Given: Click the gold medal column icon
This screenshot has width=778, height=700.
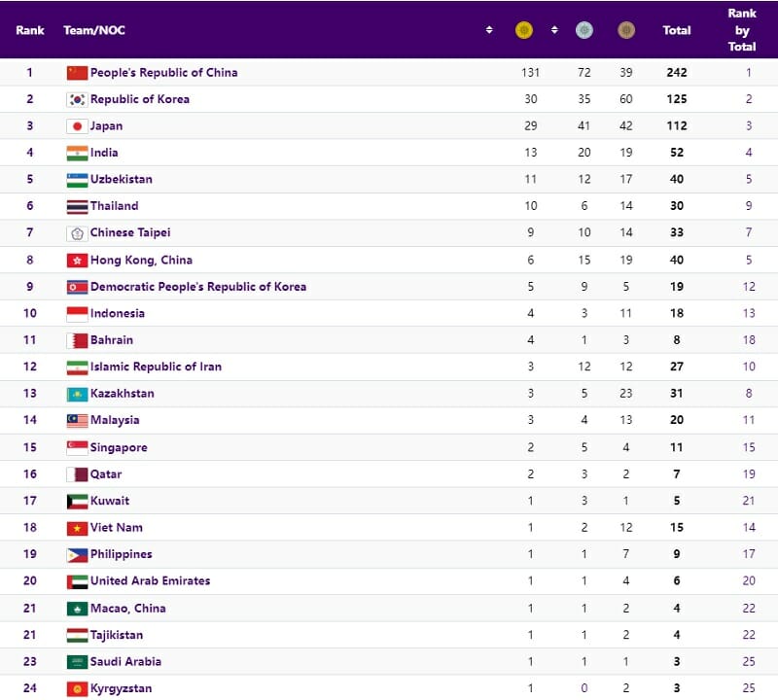Looking at the screenshot, I should (524, 30).
